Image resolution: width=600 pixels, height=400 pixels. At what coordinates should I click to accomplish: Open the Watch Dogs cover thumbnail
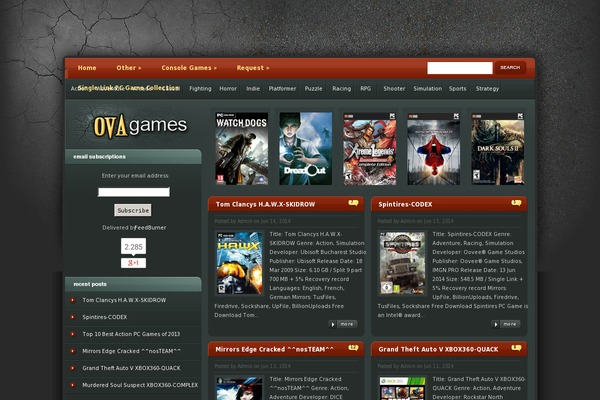coord(241,149)
